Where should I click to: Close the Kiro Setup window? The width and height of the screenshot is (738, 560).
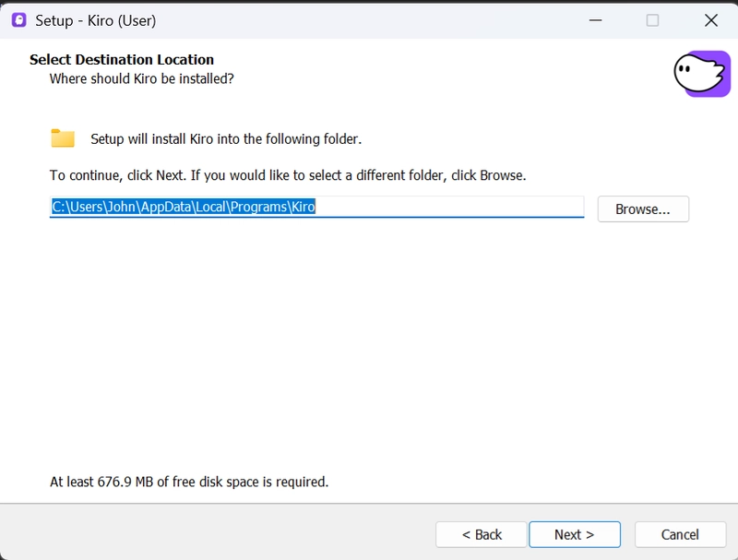[x=710, y=19]
